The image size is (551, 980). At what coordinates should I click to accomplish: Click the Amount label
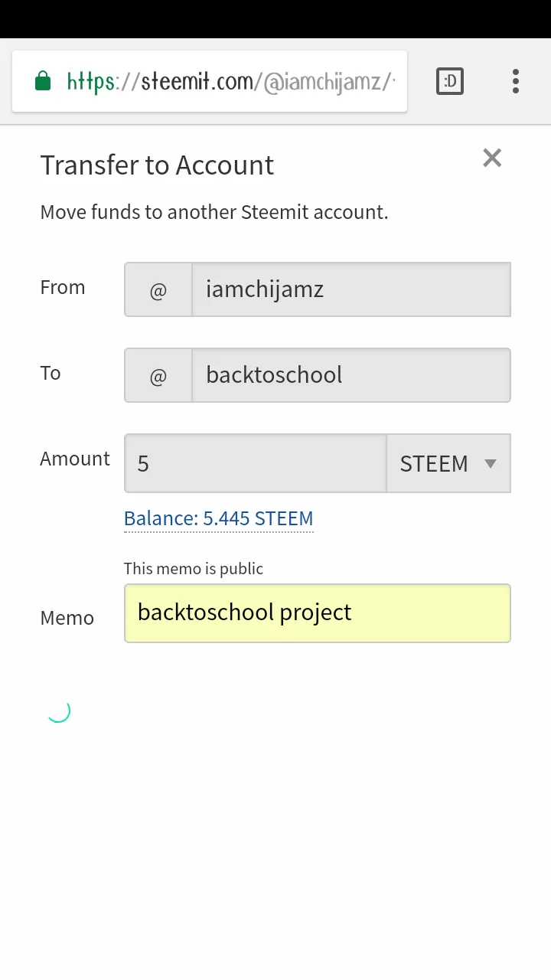tap(75, 459)
